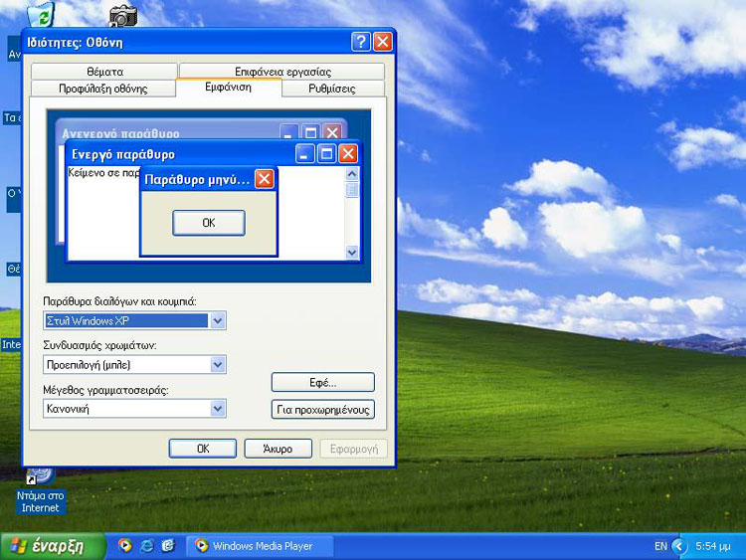Switch to Επιφάνεια εργασίας tab
Screen dimensions: 746x560
click(282, 72)
